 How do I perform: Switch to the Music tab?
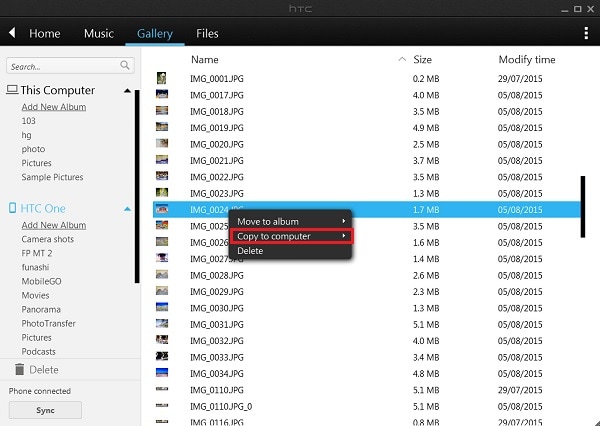click(x=99, y=34)
